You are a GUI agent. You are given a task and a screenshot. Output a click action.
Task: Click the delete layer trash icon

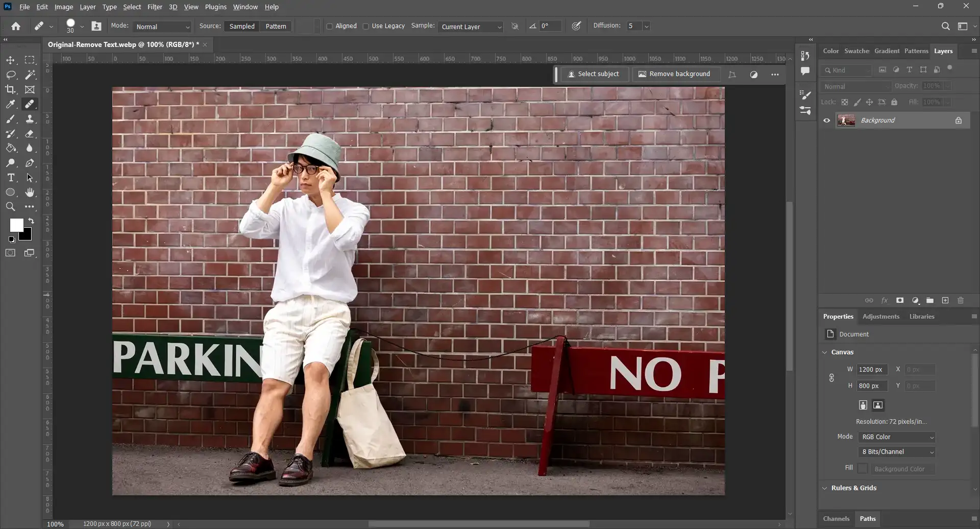[x=961, y=301]
